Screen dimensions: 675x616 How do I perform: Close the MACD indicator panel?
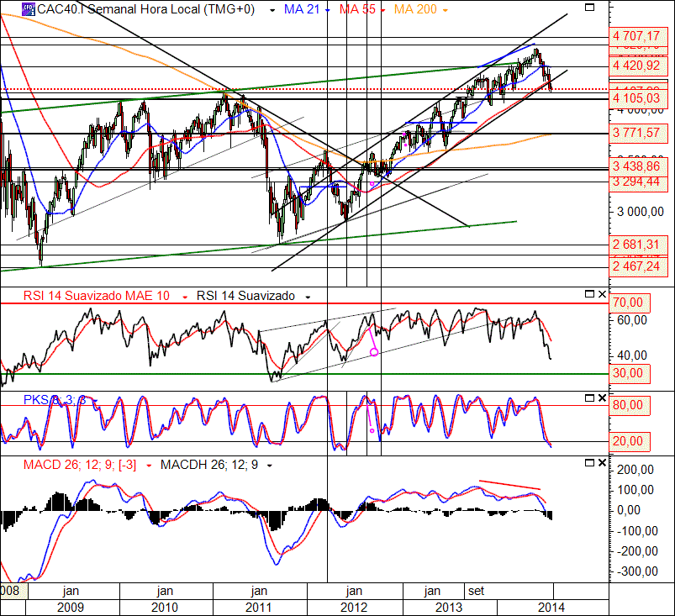coord(602,463)
